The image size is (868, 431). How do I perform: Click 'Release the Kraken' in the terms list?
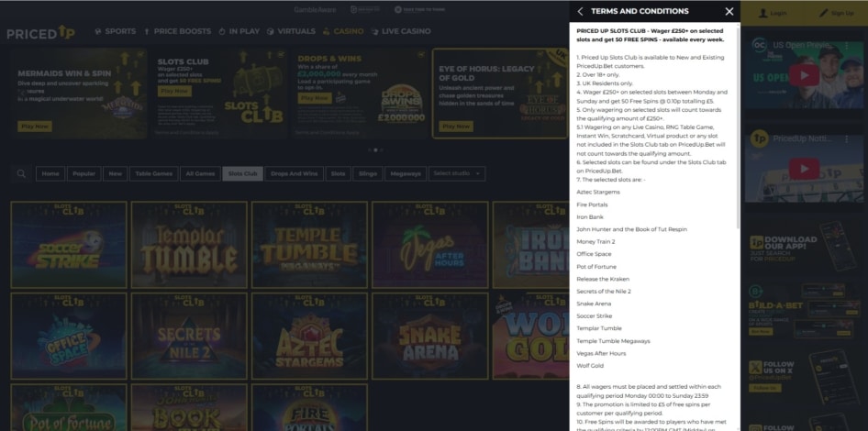(603, 279)
